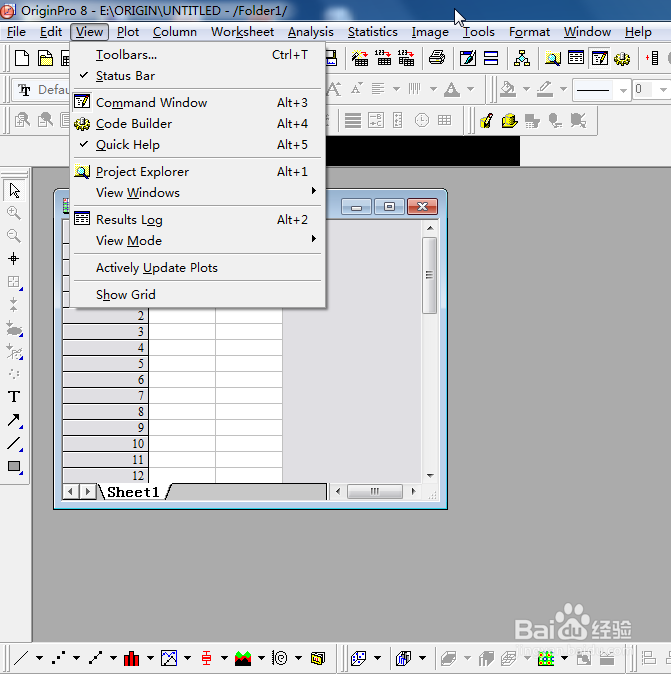Viewport: 671px width, 674px height.
Task: Open the Plot menu
Action: tap(128, 32)
